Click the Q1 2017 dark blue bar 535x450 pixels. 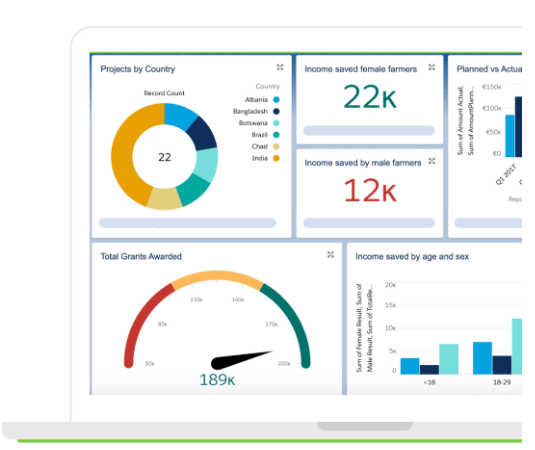(x=518, y=127)
